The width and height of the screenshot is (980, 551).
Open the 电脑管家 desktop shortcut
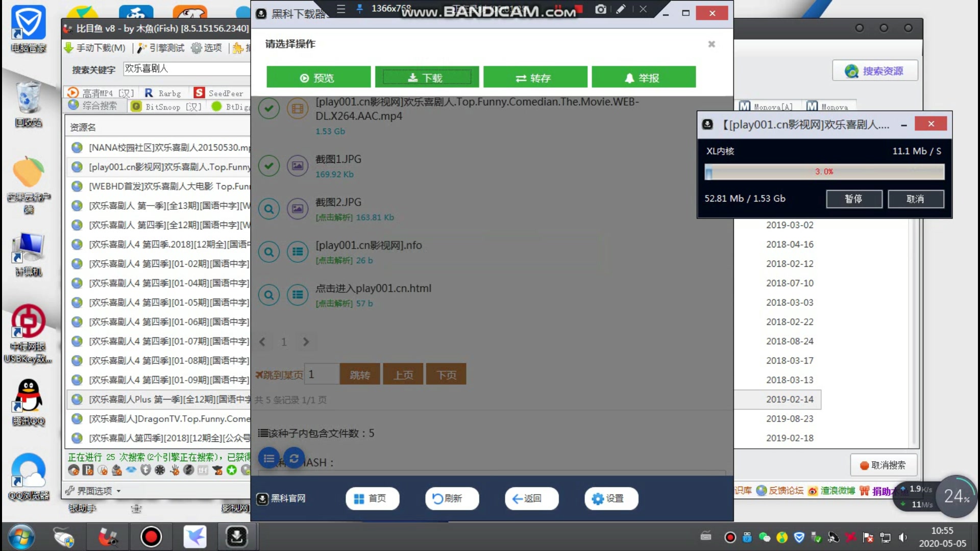click(28, 30)
